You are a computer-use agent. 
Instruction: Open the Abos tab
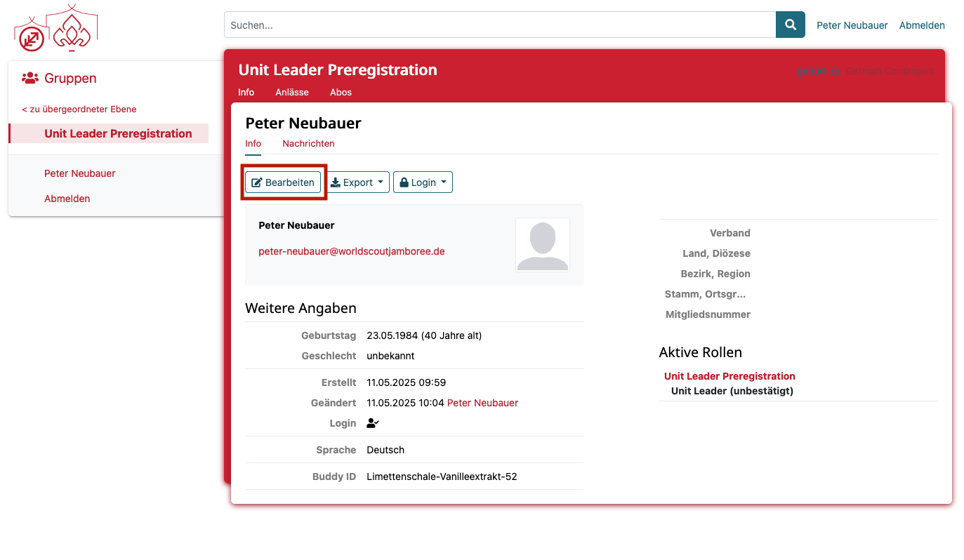(341, 93)
